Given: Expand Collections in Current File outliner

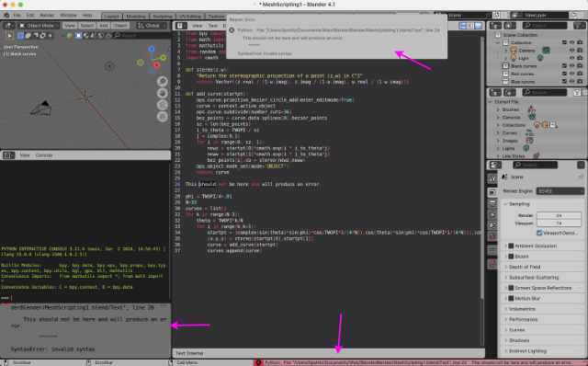Looking at the screenshot, I should pos(498,125).
